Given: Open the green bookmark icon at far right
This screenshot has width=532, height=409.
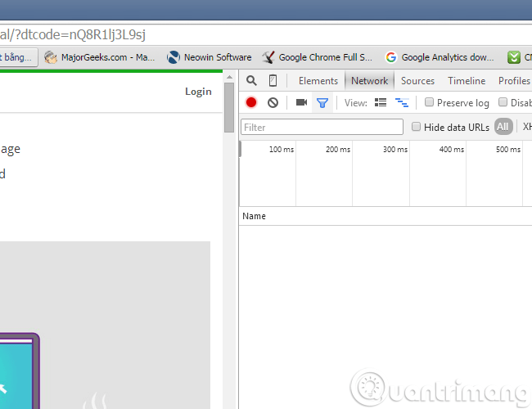Looking at the screenshot, I should [514, 57].
